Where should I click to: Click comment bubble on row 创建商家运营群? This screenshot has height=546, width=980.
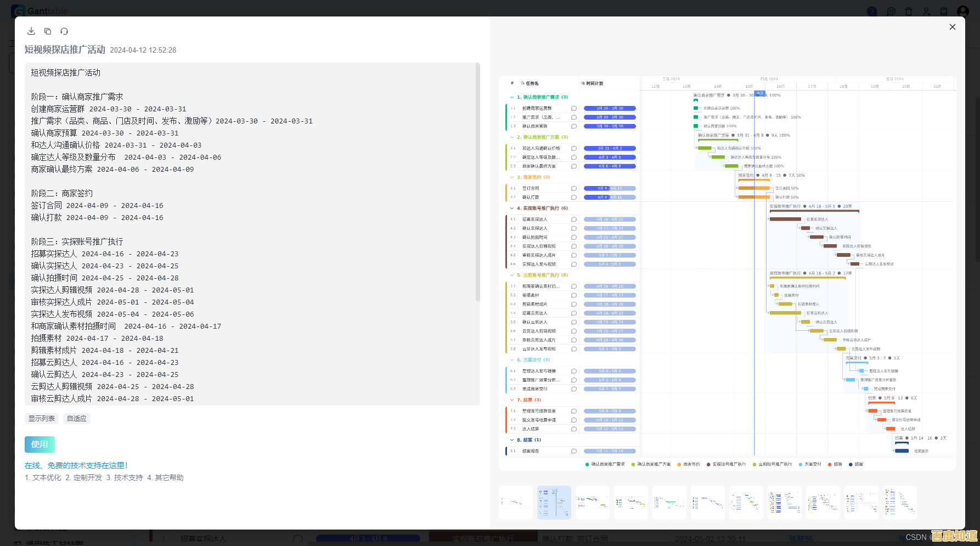(x=574, y=109)
